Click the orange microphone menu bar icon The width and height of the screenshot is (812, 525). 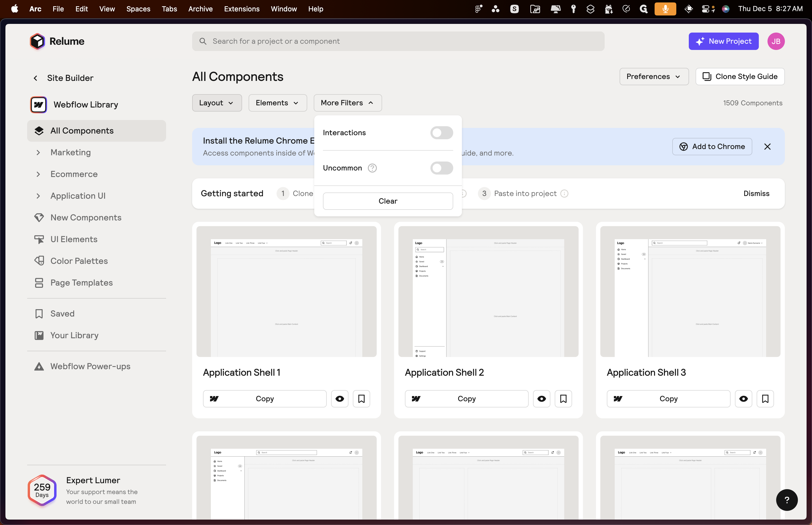[x=665, y=9]
